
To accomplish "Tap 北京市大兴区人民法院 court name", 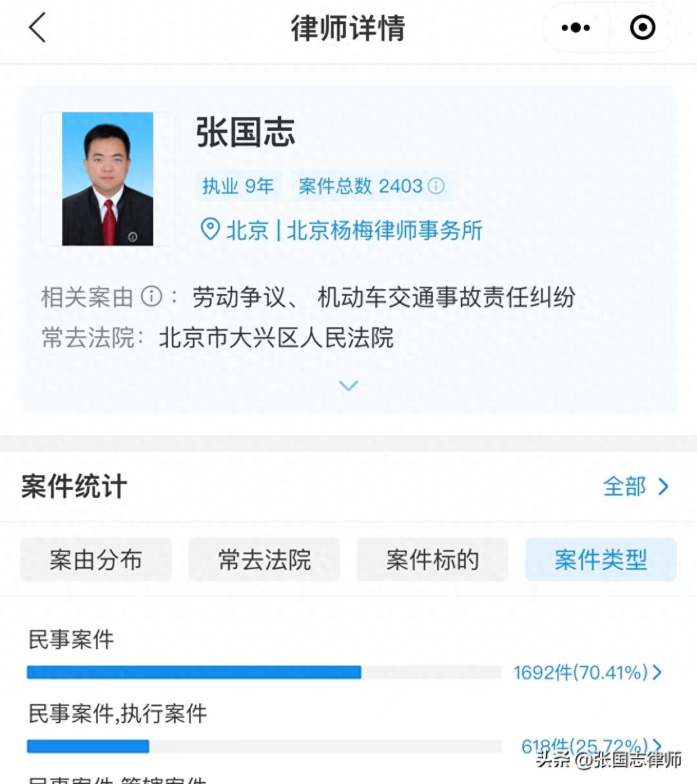I will click(276, 338).
